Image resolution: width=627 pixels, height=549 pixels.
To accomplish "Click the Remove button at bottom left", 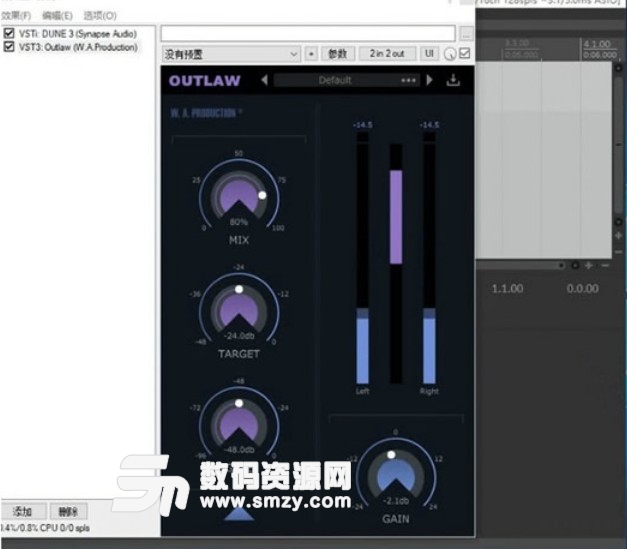I will [68, 511].
